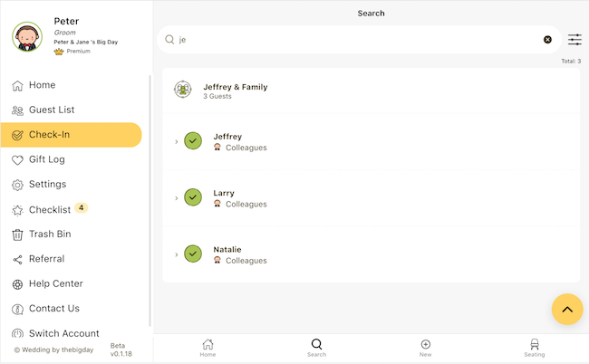Click the Help Center lifebuoy icon
Viewport: 589px width, 364px height.
click(x=17, y=284)
